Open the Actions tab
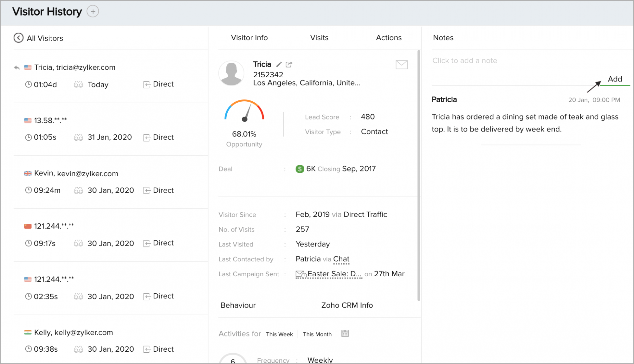Screen dimensions: 634x364 [x=388, y=38]
